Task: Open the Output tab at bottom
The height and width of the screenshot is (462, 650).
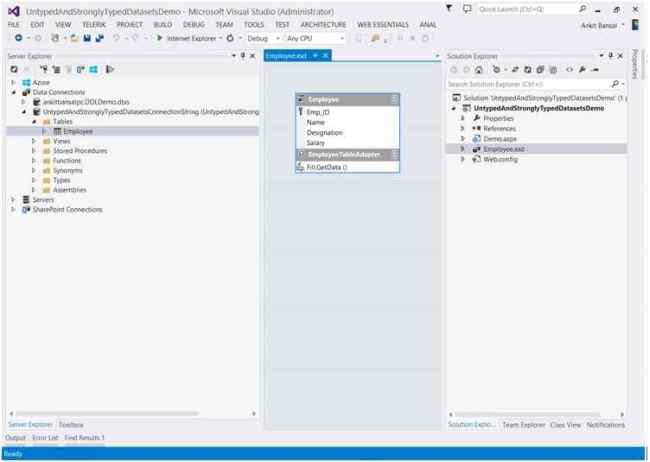Action: (x=15, y=438)
